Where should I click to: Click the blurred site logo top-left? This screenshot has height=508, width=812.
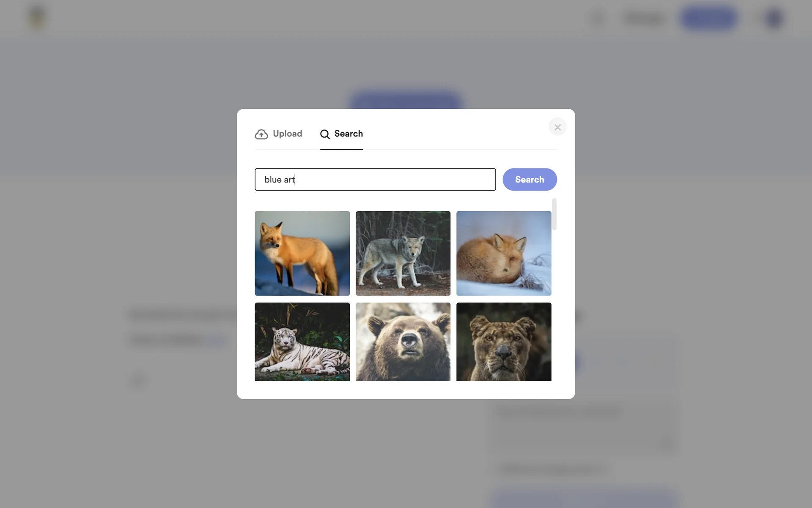click(37, 18)
